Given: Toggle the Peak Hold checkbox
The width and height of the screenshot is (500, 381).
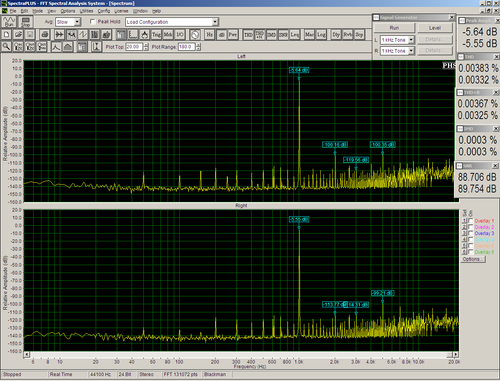Looking at the screenshot, I should point(93,22).
